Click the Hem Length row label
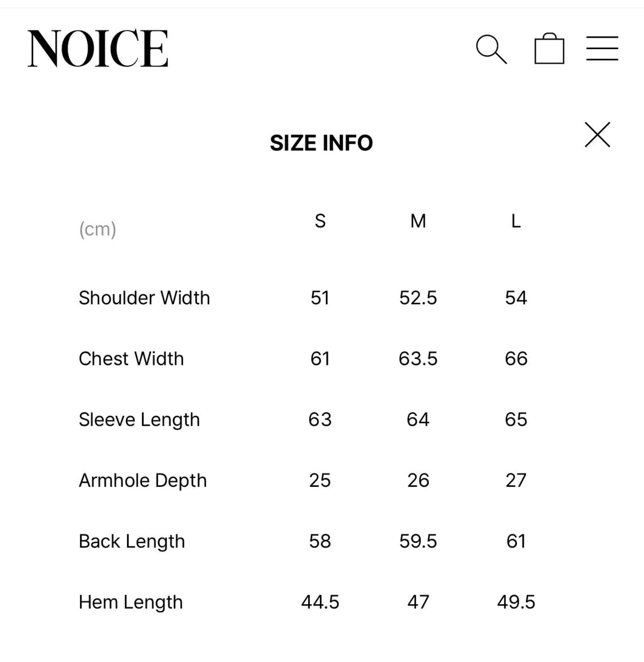The width and height of the screenshot is (644, 662). tap(131, 602)
